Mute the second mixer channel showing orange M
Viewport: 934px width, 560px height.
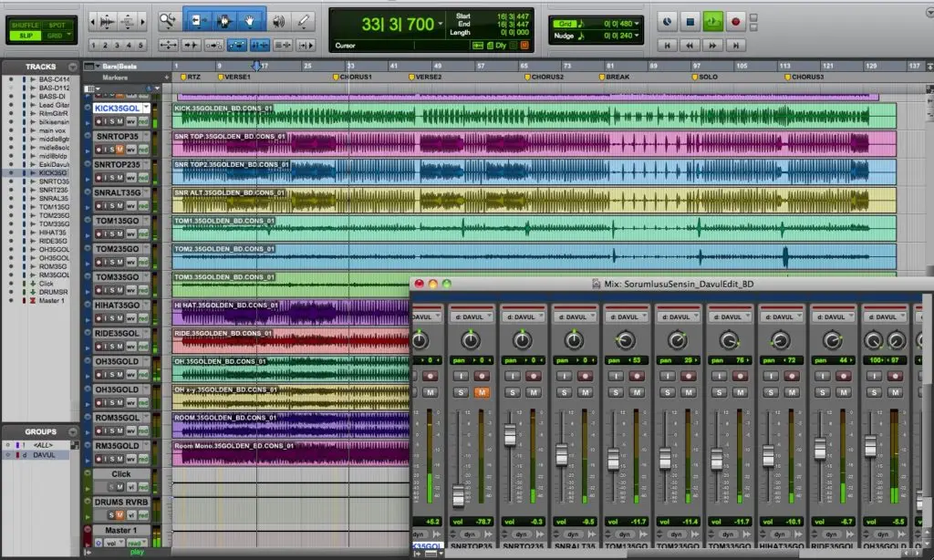(480, 393)
